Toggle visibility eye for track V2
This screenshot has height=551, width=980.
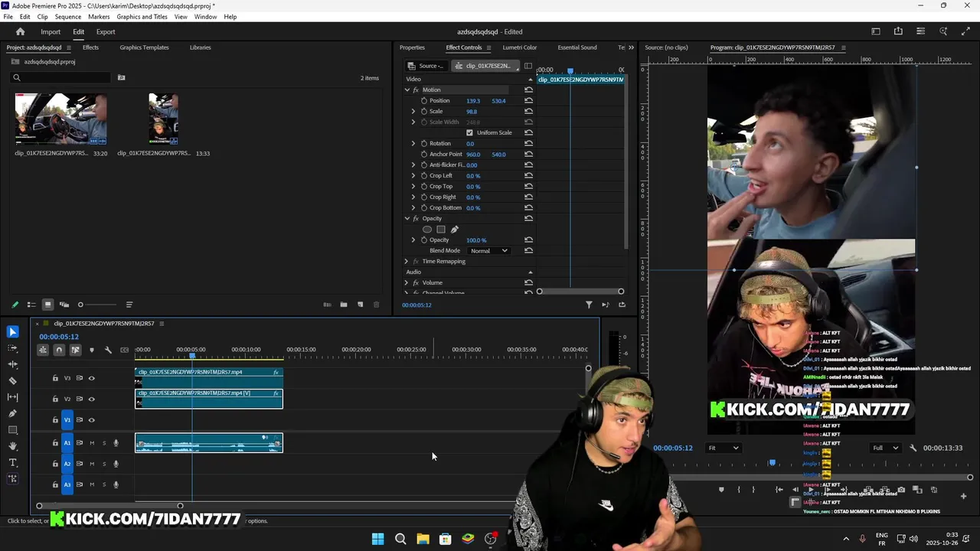tap(92, 399)
